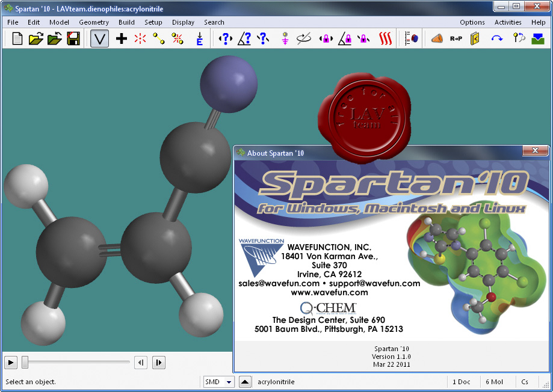Open the Options menu

pos(472,22)
